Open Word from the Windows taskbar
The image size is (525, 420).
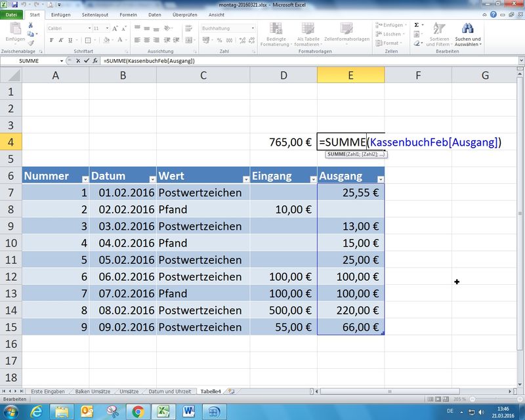pos(189,411)
